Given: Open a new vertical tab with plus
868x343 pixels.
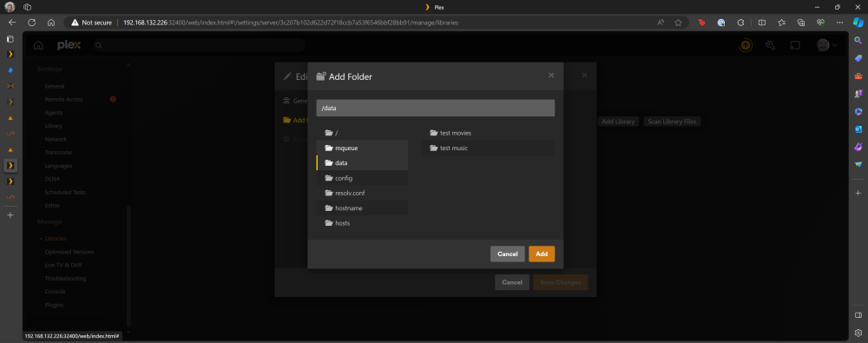Looking at the screenshot, I should (10, 215).
